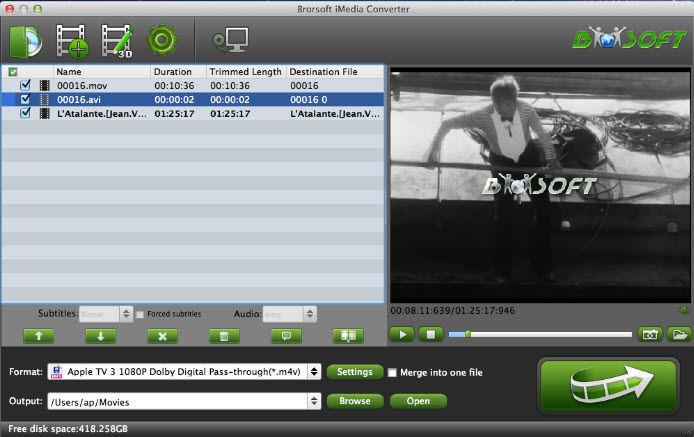
Task: Take a snapshot with camera icon
Action: 650,335
